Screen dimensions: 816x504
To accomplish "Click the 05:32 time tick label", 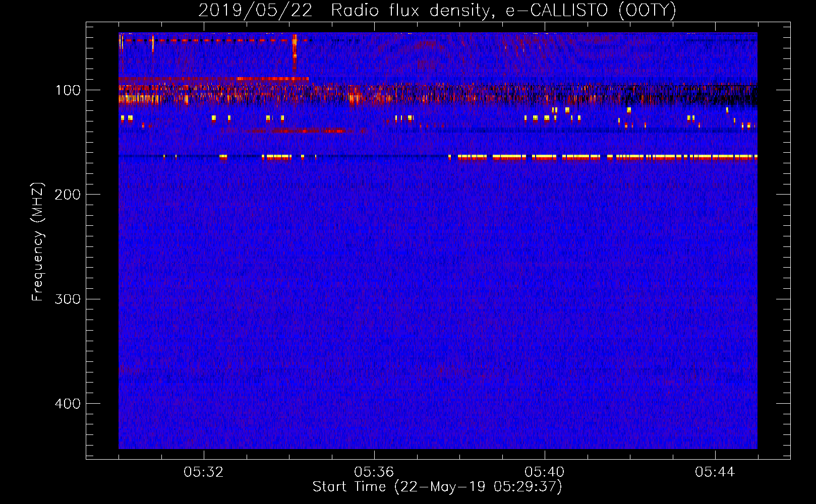I will pyautogui.click(x=204, y=472).
